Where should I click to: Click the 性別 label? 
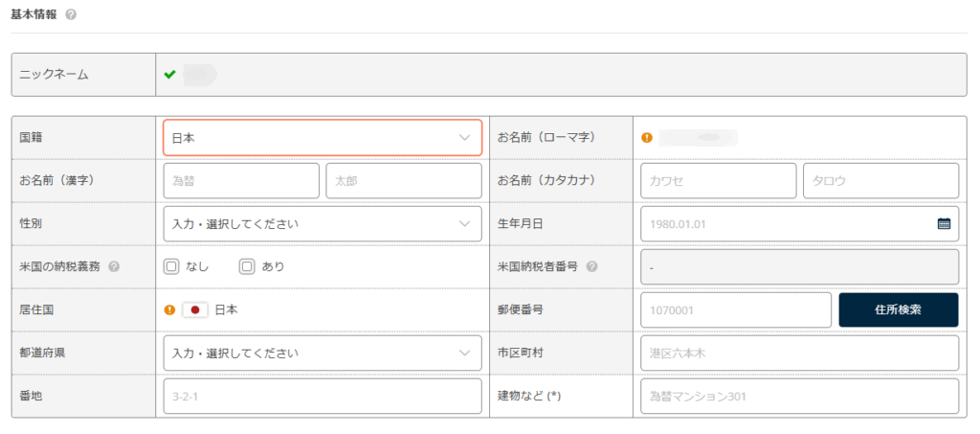click(30, 224)
